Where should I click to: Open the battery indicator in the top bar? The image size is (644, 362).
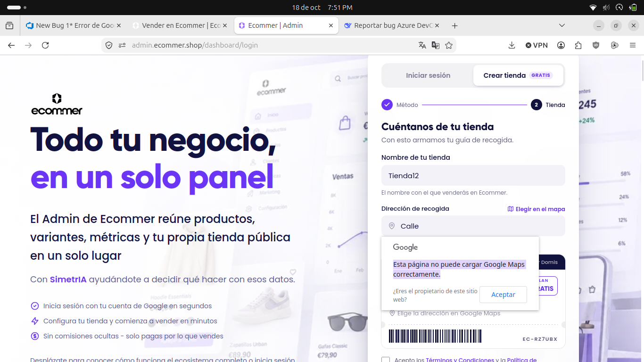633,8
